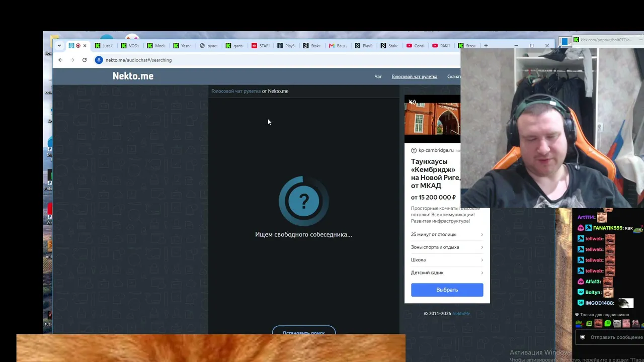Click the shield icon in chat input
This screenshot has height=362, width=644.
point(583,337)
